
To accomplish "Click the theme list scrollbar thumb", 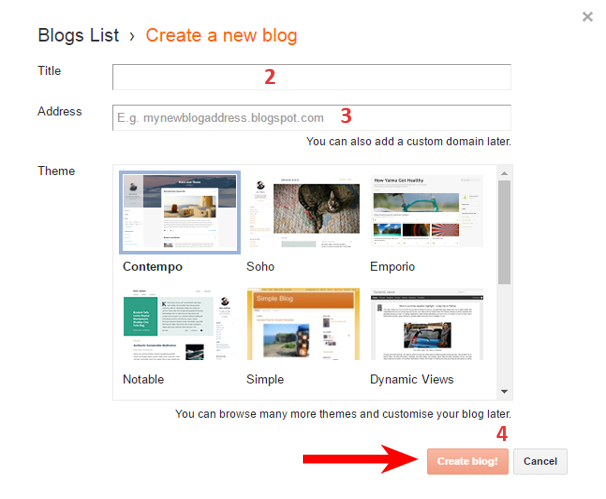I will point(504,232).
